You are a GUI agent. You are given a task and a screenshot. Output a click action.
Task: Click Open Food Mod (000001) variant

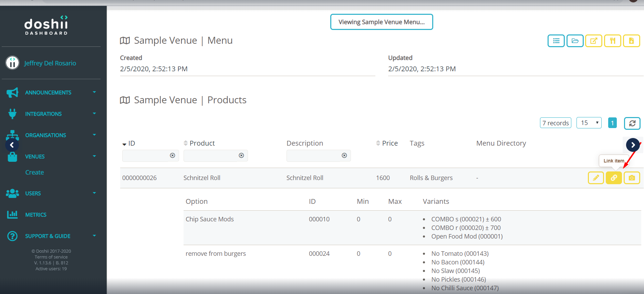[467, 237]
